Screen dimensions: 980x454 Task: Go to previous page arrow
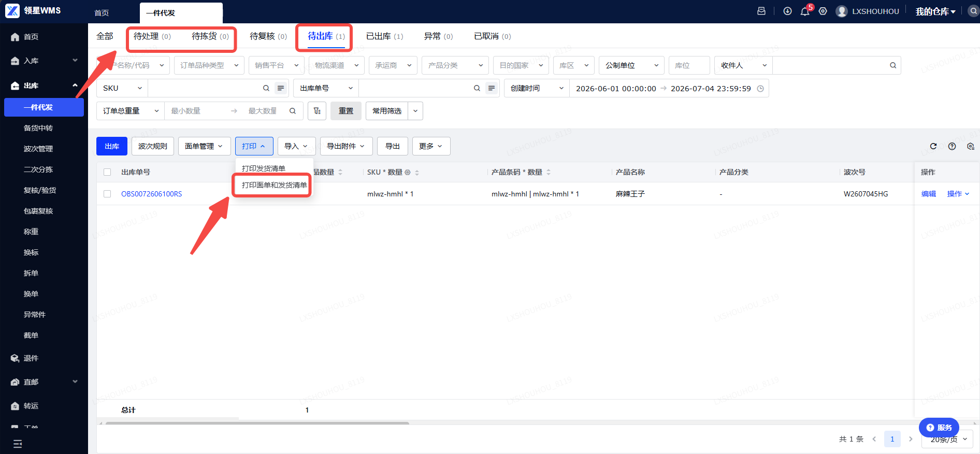[874, 439]
